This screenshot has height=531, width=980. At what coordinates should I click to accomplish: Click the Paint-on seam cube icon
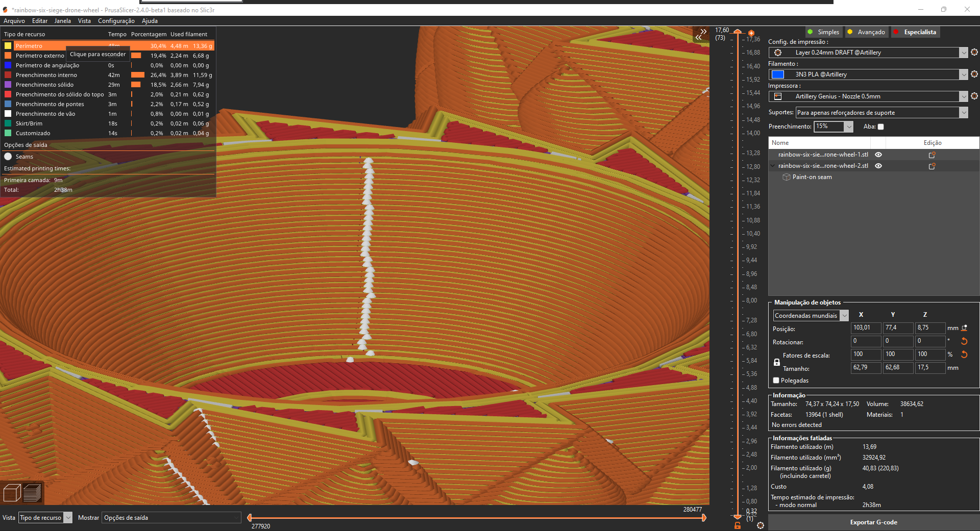pyautogui.click(x=787, y=177)
